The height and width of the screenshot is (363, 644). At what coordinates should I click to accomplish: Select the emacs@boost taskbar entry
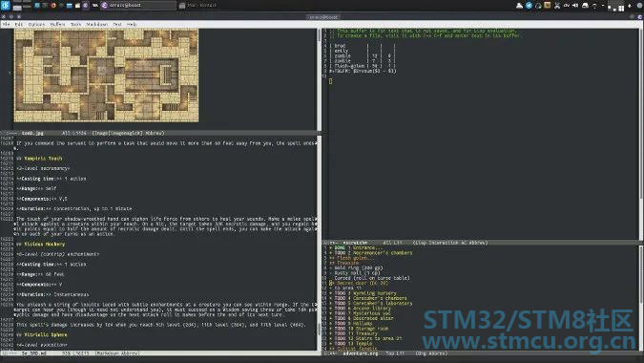point(138,6)
